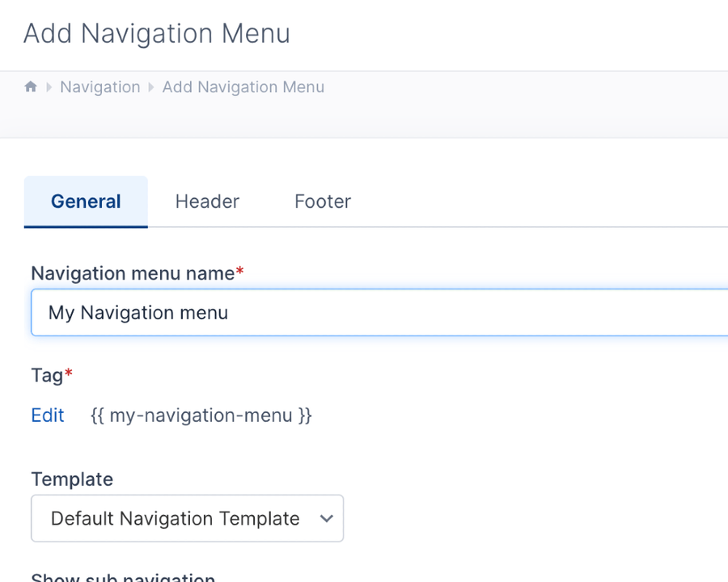Click the Add Navigation Menu breadcrumb entry

pyautogui.click(x=243, y=86)
